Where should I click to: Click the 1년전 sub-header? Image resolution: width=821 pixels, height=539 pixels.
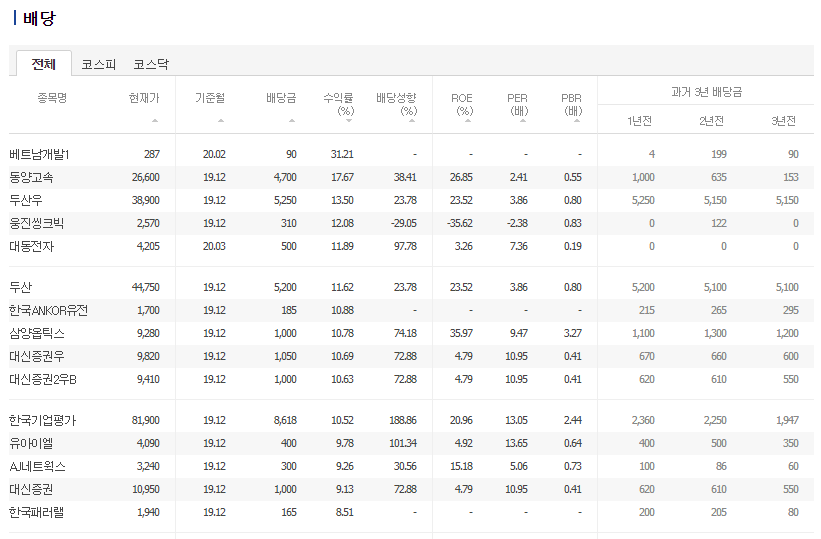pos(639,121)
